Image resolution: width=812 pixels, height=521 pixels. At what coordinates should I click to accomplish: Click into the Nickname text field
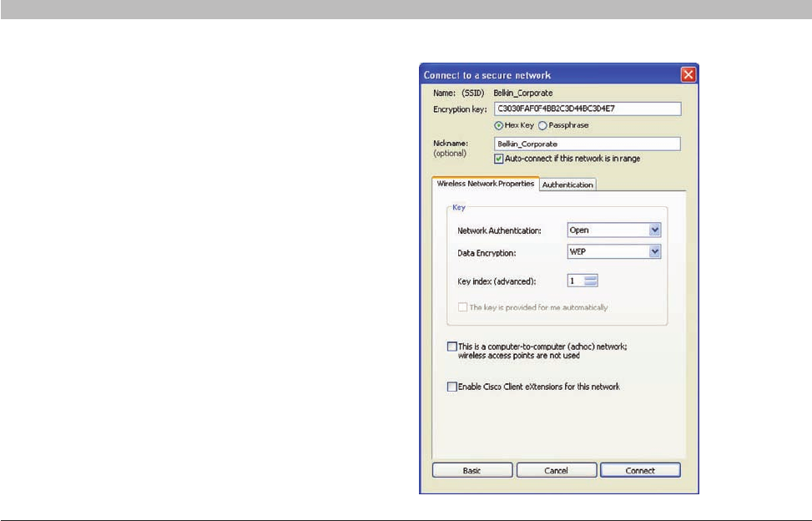click(588, 144)
